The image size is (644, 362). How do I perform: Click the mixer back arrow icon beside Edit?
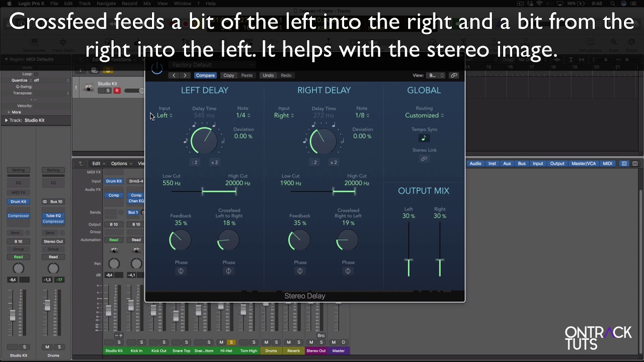tap(80, 163)
